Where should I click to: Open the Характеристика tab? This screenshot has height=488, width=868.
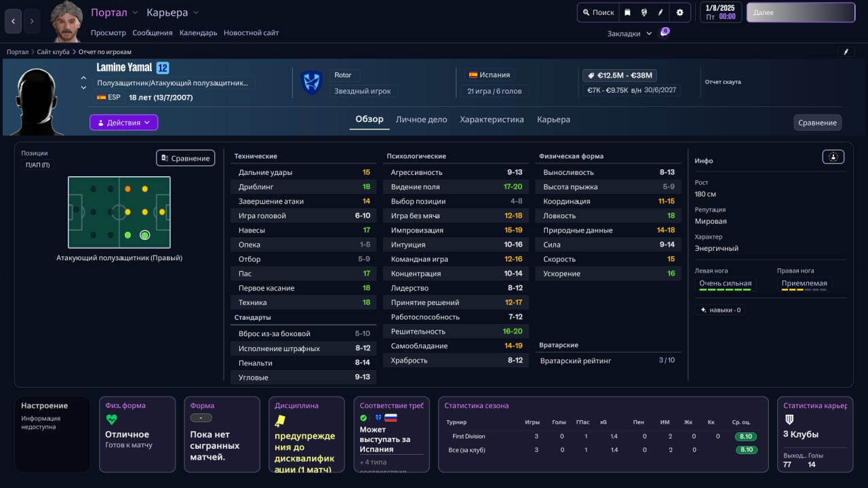[x=492, y=119]
